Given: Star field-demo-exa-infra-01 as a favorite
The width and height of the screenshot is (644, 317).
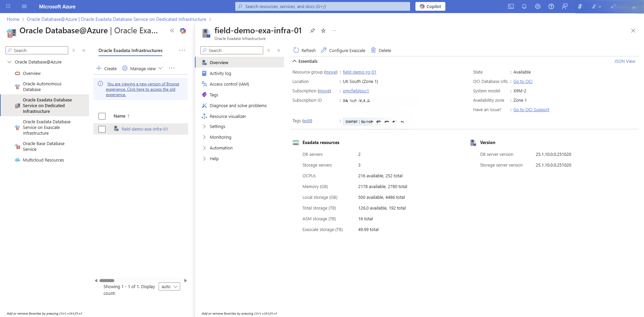Looking at the screenshot, I should pyautogui.click(x=323, y=30).
